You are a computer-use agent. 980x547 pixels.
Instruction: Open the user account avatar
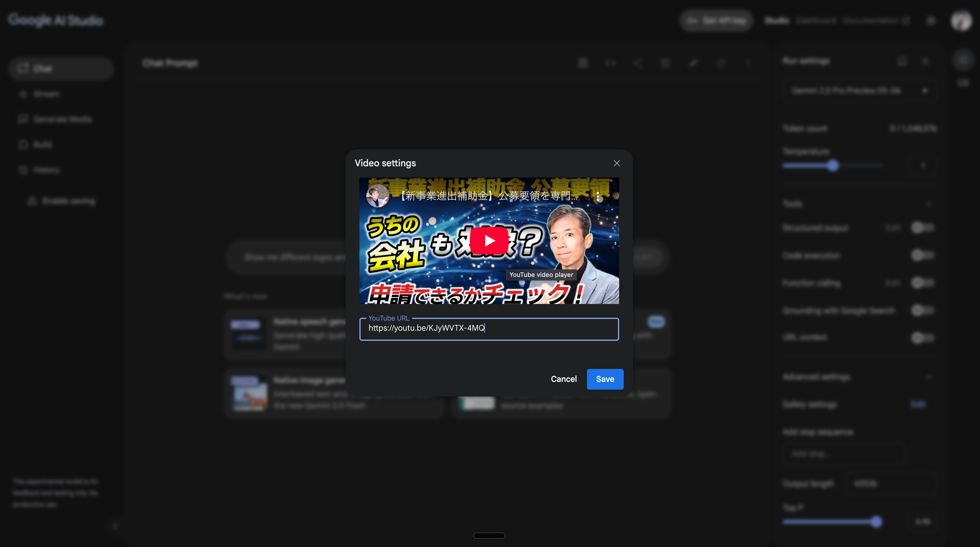tap(961, 21)
